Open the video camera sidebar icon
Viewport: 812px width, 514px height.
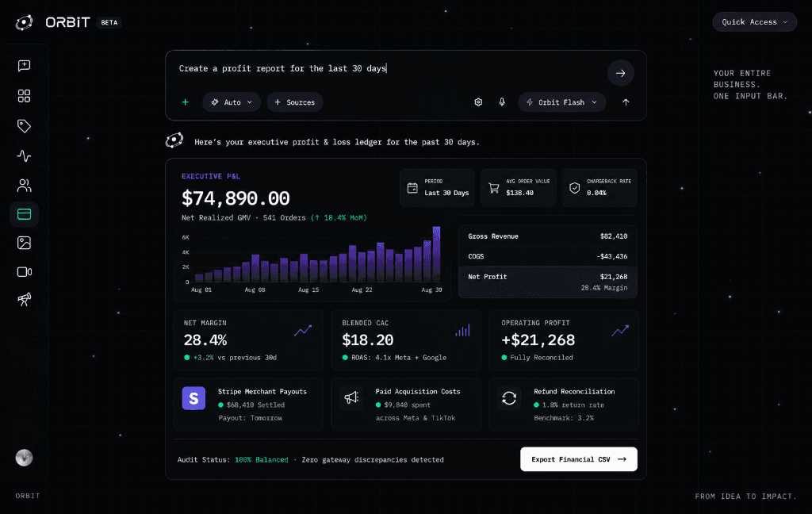(x=24, y=272)
